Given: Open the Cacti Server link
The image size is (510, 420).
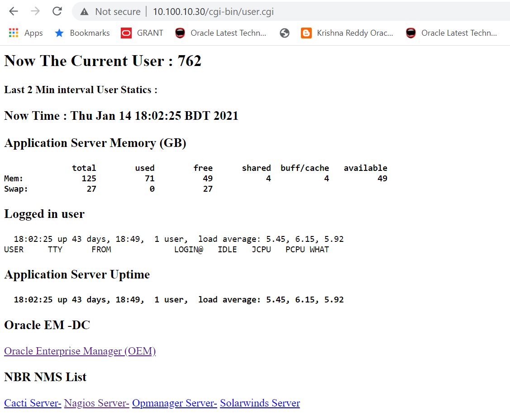Looking at the screenshot, I should 33,403.
